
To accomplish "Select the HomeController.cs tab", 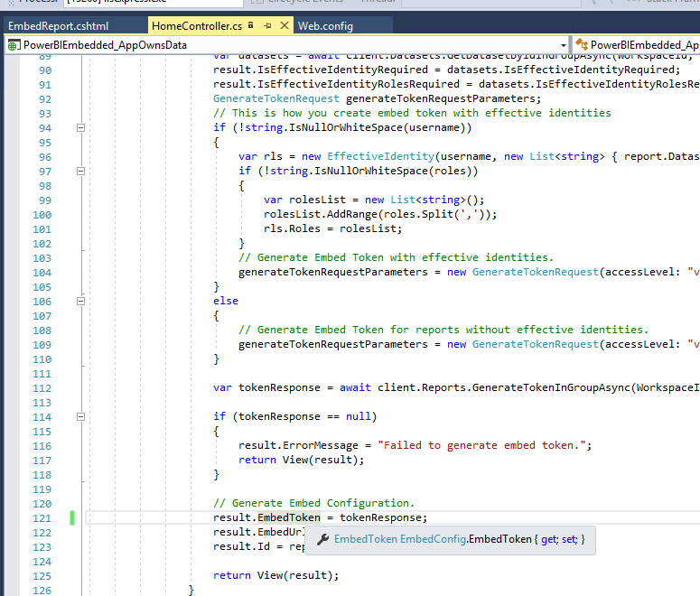I will click(x=197, y=26).
